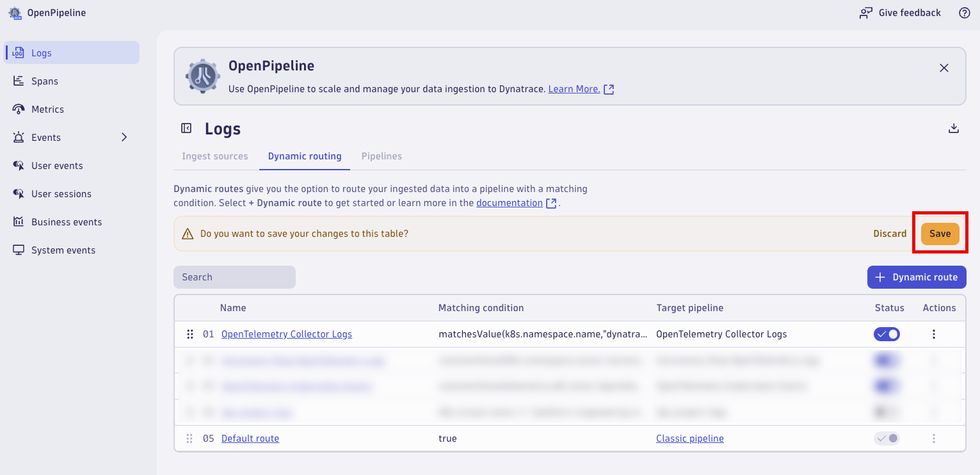Click the OpenTelemetry Collector Logs target pipeline cell
Screen dimensions: 980x475
tap(721, 334)
